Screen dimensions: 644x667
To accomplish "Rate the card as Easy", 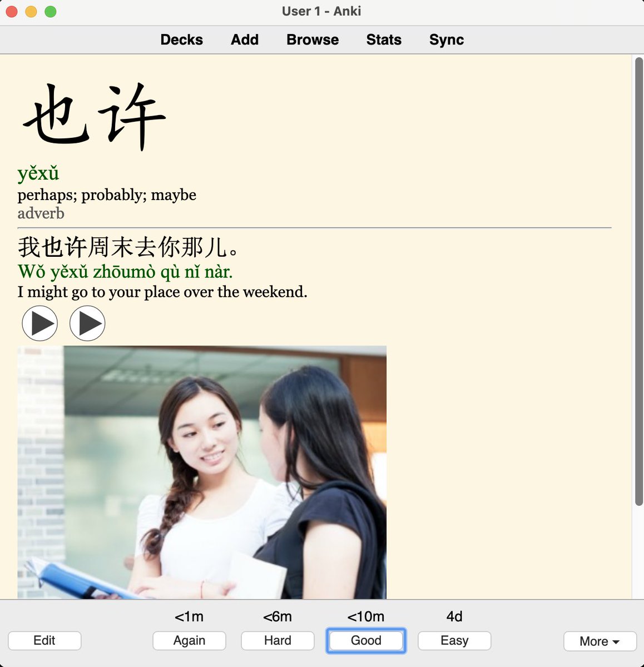I will coord(454,640).
